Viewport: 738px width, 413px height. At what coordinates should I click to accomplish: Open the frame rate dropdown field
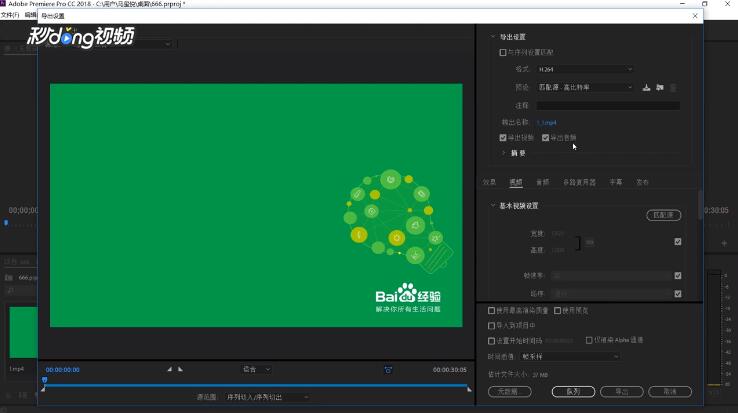tap(612, 275)
